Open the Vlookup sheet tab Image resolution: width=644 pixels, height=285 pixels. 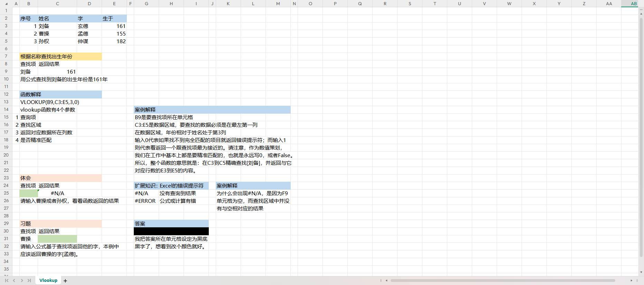(48, 281)
